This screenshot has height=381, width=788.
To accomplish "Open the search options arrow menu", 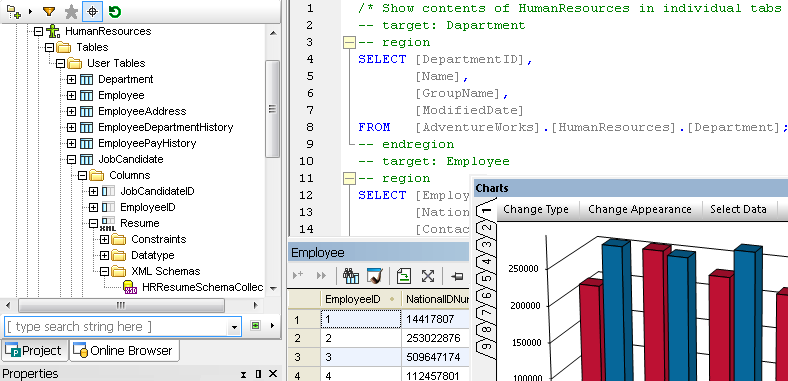I will (x=272, y=326).
